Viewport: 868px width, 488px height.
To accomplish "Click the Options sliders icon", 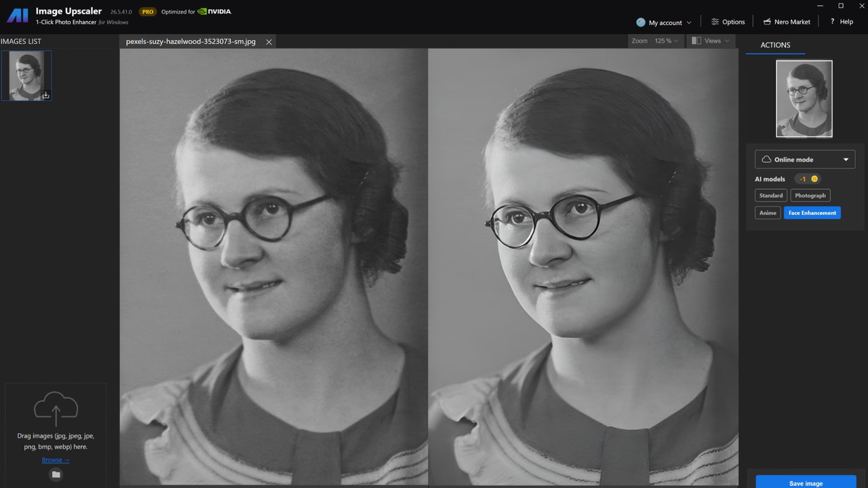I will tap(715, 22).
